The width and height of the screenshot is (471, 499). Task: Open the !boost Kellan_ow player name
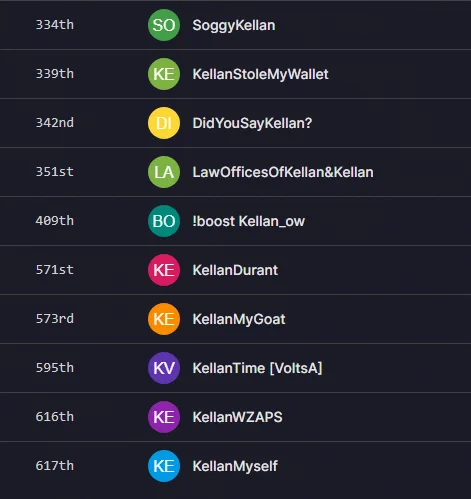[x=249, y=221]
